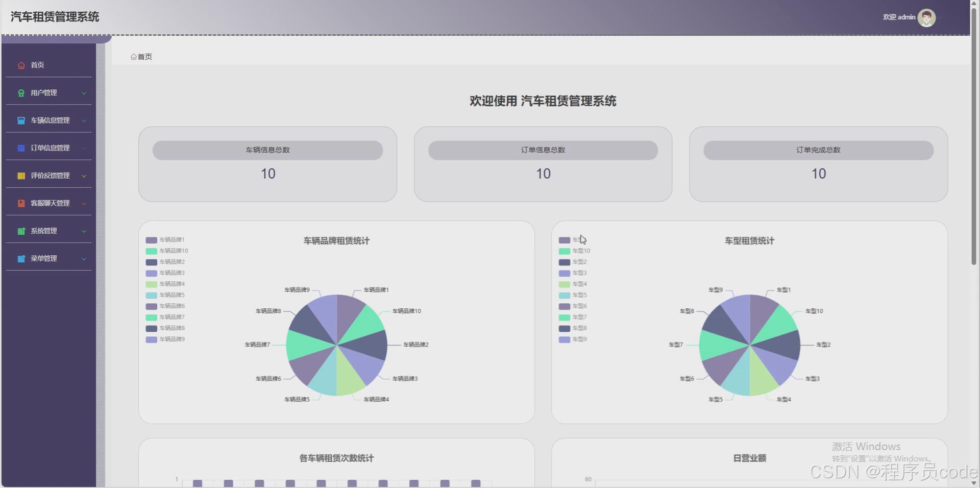Click the 车辆品牌7 slice label on pie chart
Image resolution: width=980 pixels, height=488 pixels.
tap(257, 345)
